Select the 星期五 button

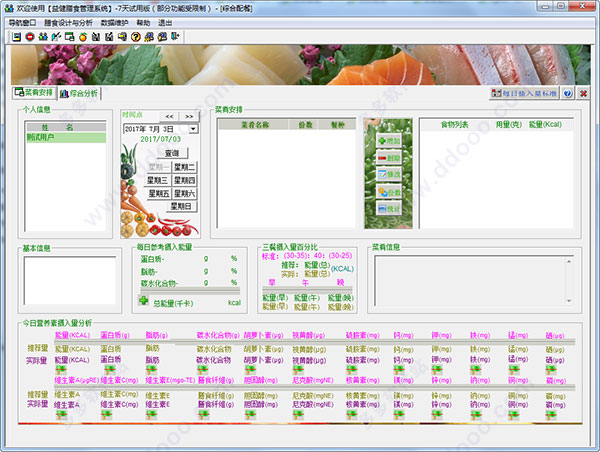158,194
